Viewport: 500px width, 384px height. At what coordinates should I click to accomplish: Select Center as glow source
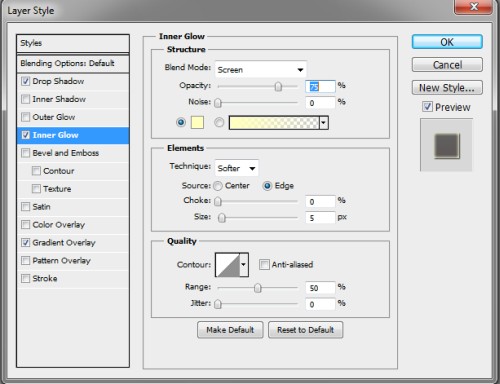(x=218, y=186)
